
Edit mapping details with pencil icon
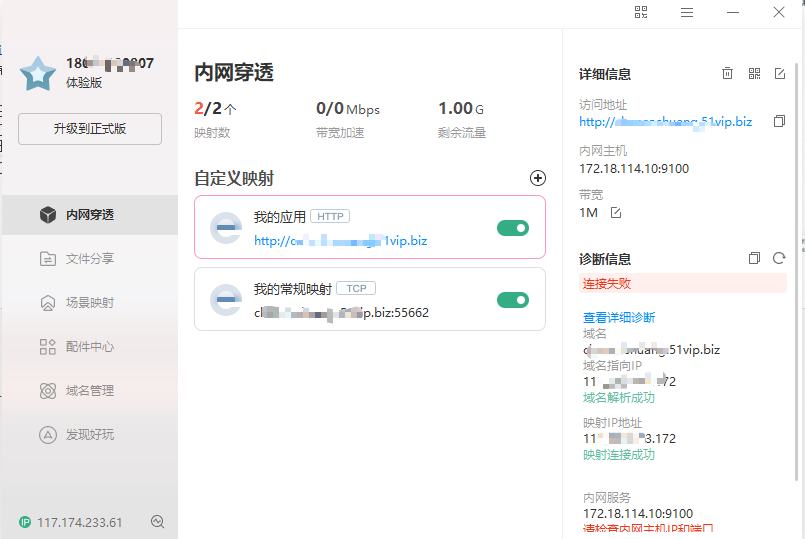[x=780, y=73]
